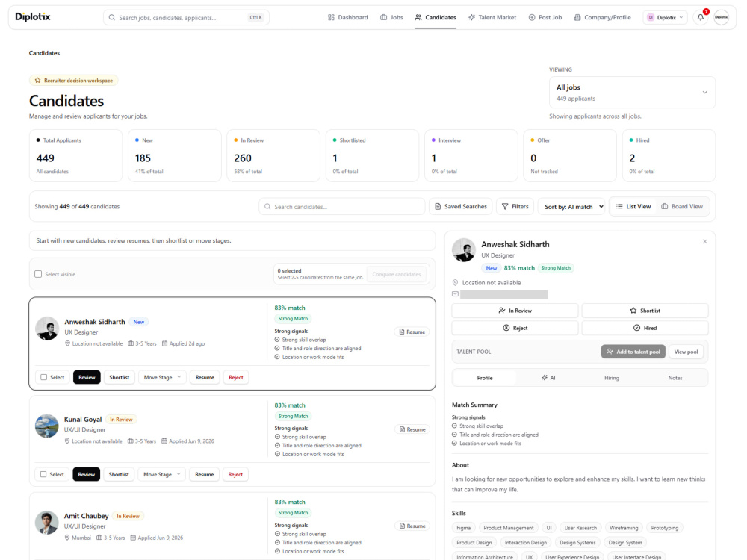
Task: Click the search icon in candidates search
Action: pos(267,207)
